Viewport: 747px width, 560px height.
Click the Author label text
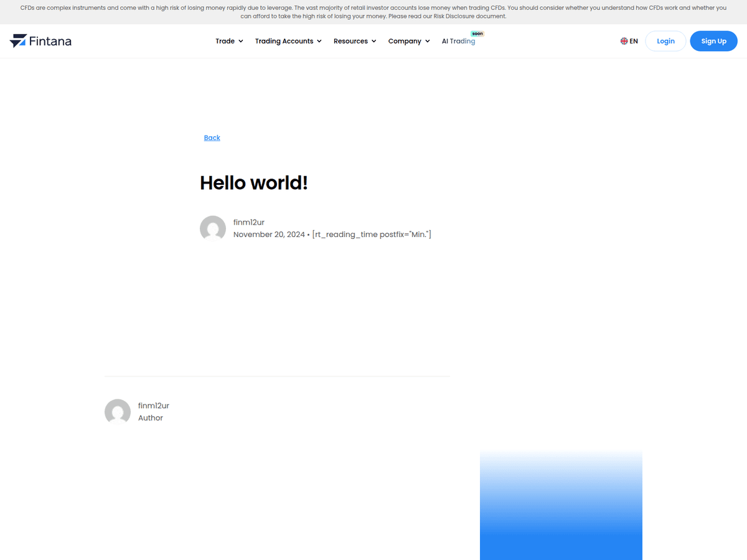[151, 418]
